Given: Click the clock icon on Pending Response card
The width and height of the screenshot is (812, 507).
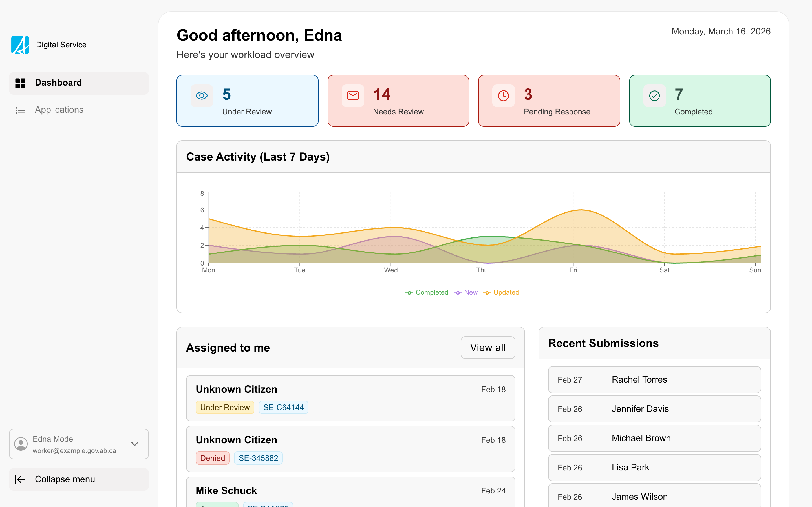Looking at the screenshot, I should (x=503, y=95).
